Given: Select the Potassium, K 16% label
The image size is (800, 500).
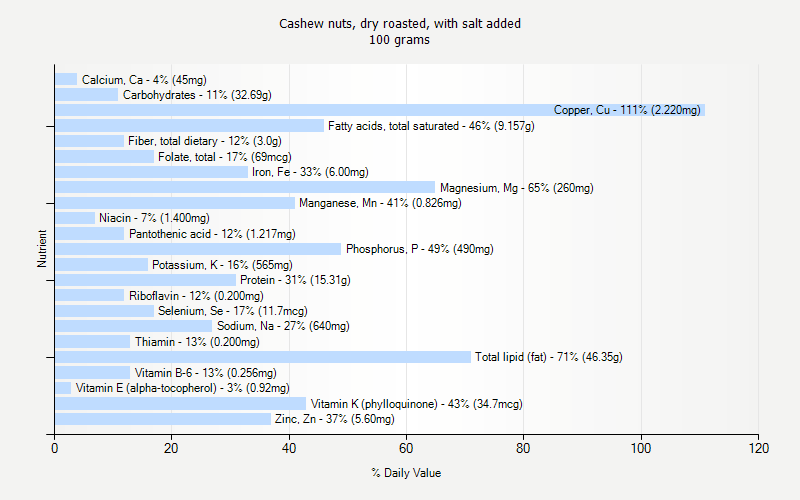Looking at the screenshot, I should coord(222,265).
